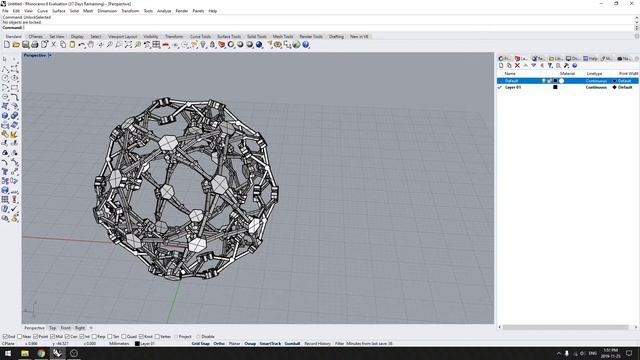Click into the Command input field

[x=328, y=27]
